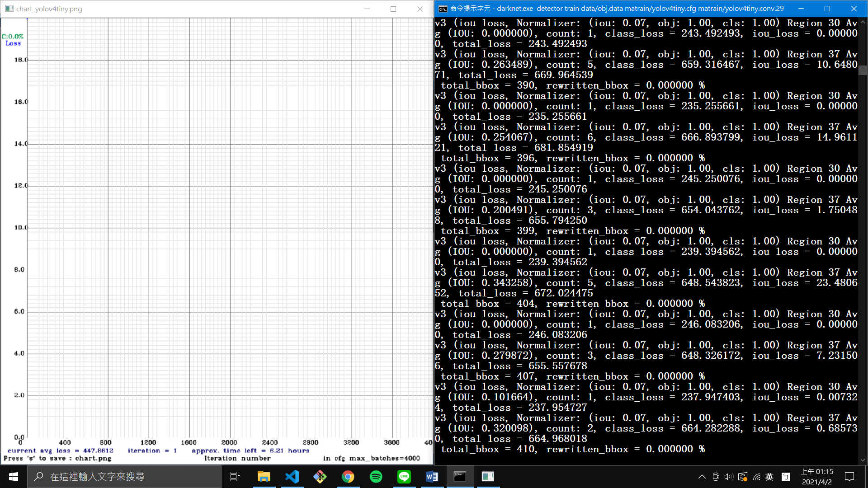Click the speaker volume tray icon
The image size is (868, 488).
click(728, 477)
